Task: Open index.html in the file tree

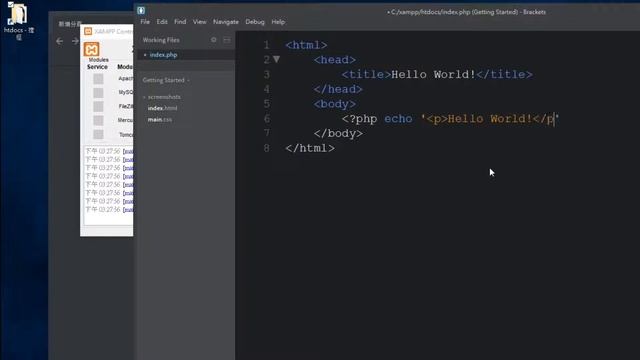Action: pos(162,108)
